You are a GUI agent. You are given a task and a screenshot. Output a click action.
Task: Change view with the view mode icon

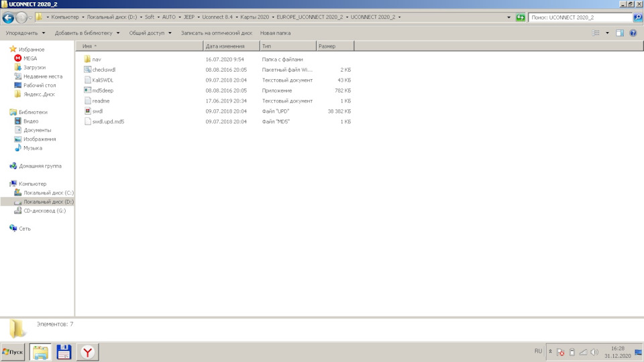click(596, 33)
